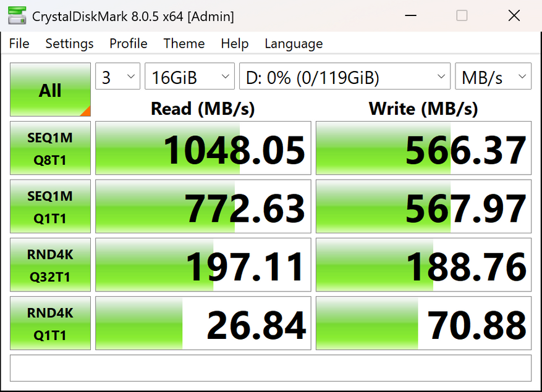This screenshot has width=542, height=392.
Task: Expand the 16GiB test size dropdown
Action: pos(190,77)
